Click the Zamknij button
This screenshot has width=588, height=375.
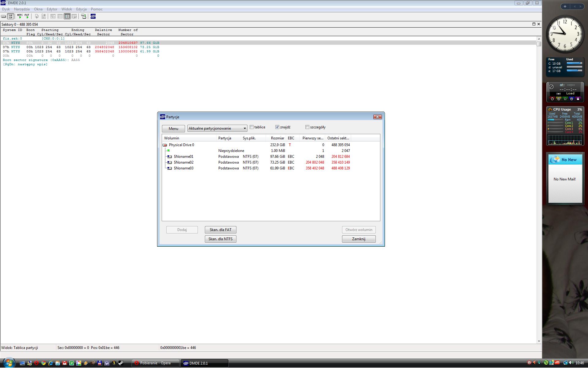[359, 239]
